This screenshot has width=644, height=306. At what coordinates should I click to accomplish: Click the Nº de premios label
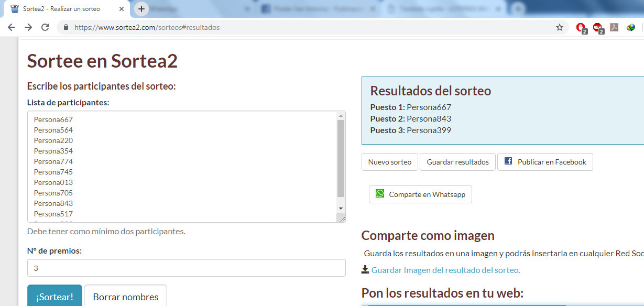[x=54, y=250]
